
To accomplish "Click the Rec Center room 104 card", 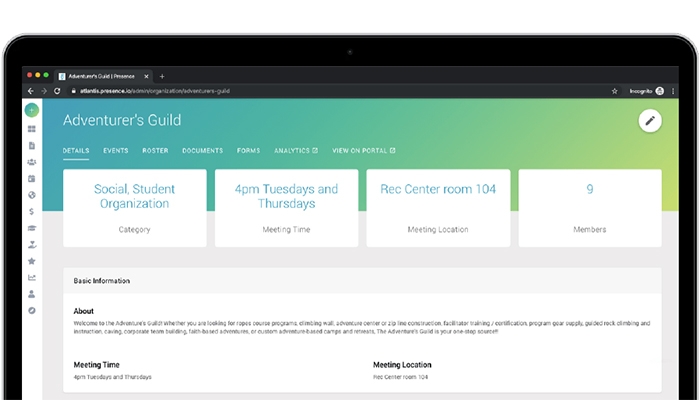I will click(438, 208).
